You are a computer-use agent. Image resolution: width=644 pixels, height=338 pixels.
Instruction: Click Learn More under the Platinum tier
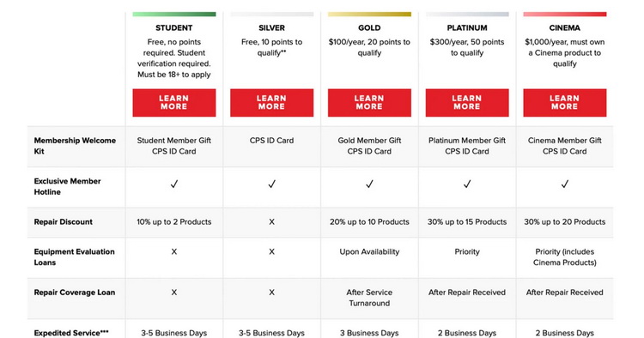[x=467, y=103]
